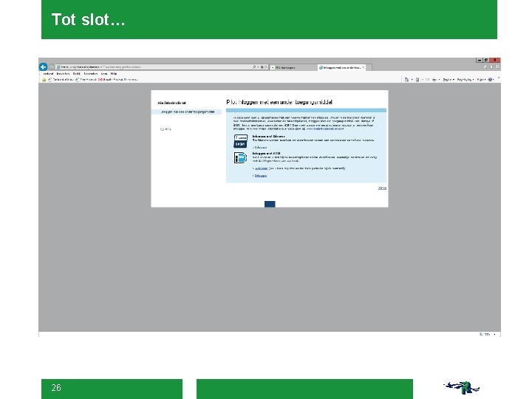Click the blue Help question mark icon
Image resolution: width=532 pixels, height=399 pixels.
(491, 80)
